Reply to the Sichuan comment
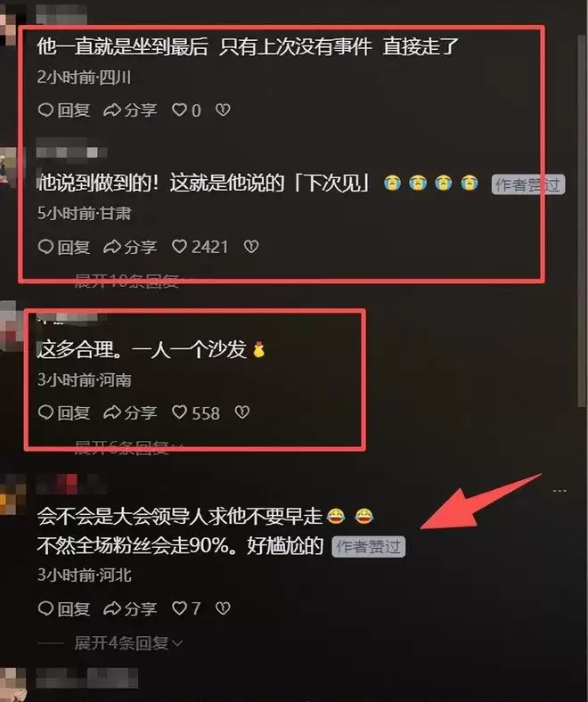Viewport: 588px width, 702px height. (64, 110)
